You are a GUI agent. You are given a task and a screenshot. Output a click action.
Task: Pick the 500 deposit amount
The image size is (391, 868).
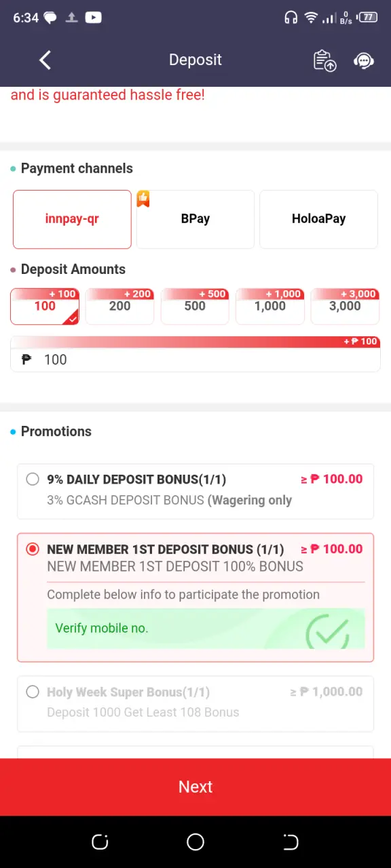[195, 307]
